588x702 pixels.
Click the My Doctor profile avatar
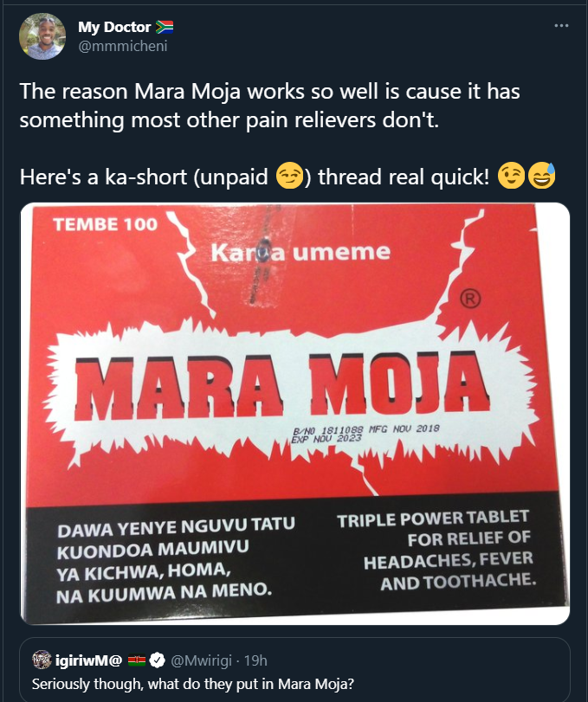[42, 36]
